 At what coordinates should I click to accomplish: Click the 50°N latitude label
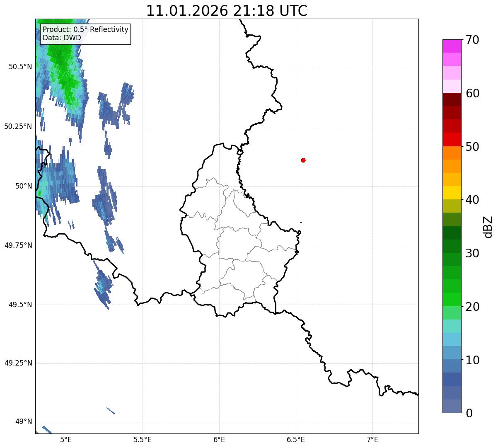[24, 186]
